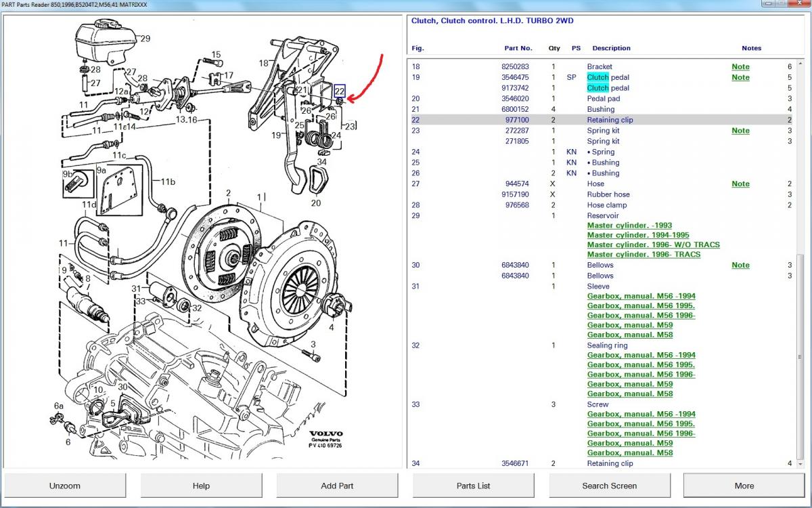Open the Note link for Bracket row
This screenshot has height=508, width=812.
[740, 67]
